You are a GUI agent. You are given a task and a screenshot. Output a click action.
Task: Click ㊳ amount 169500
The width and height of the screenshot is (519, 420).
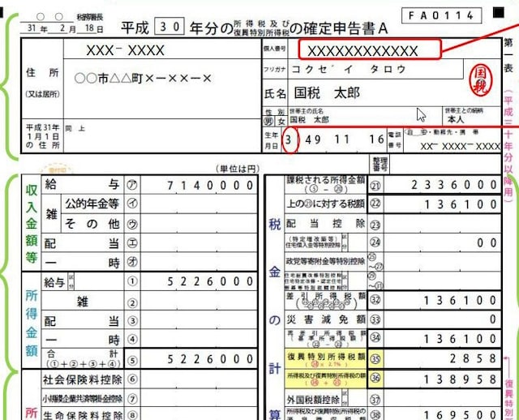(461, 414)
